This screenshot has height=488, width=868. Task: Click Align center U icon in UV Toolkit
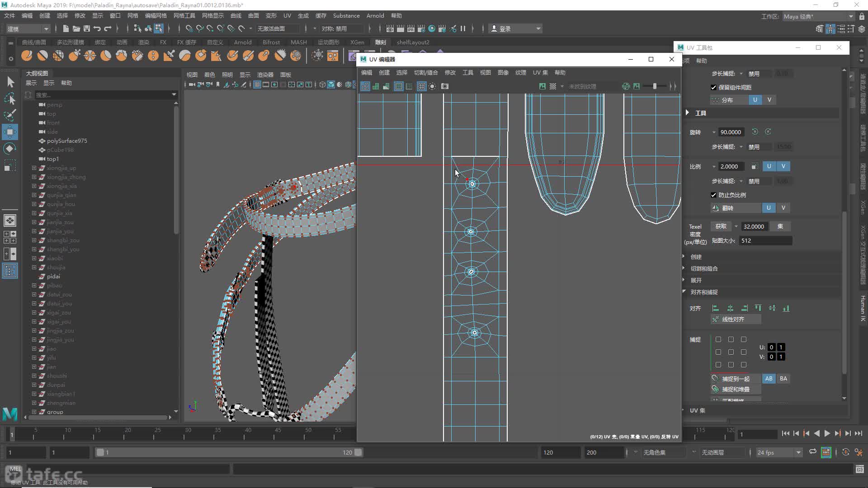pyautogui.click(x=730, y=308)
